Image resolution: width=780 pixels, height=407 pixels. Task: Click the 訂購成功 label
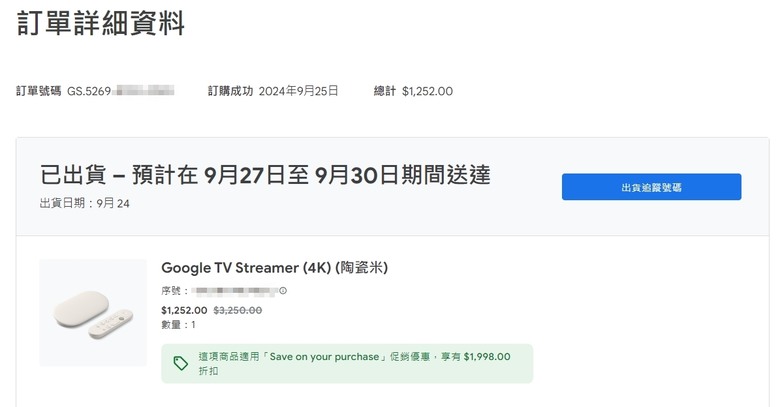[230, 91]
